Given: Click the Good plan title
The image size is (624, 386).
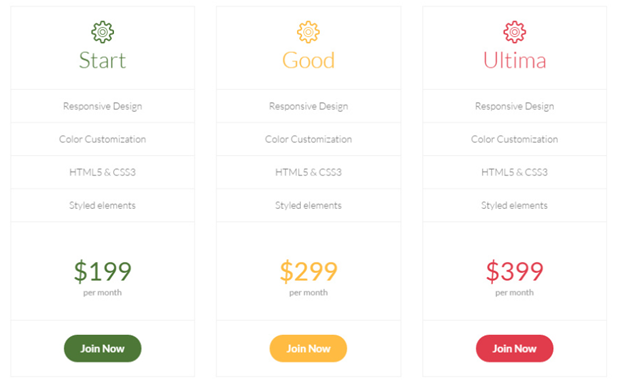Looking at the screenshot, I should (x=308, y=60).
